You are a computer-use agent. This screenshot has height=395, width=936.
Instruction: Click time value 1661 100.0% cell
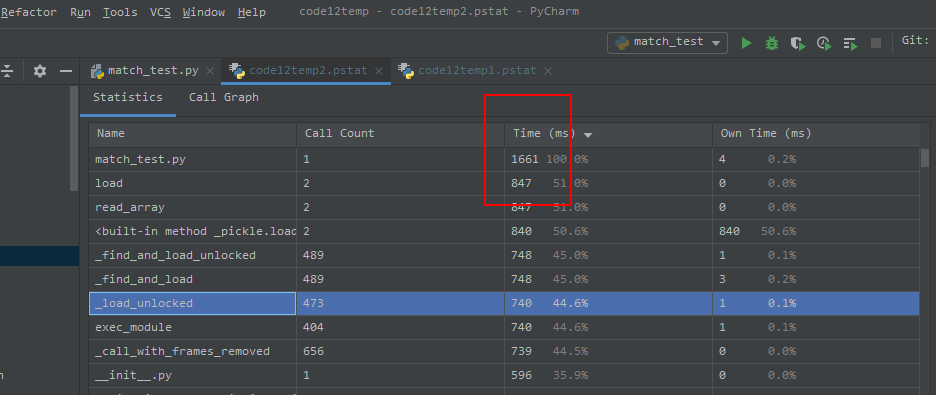pos(608,159)
